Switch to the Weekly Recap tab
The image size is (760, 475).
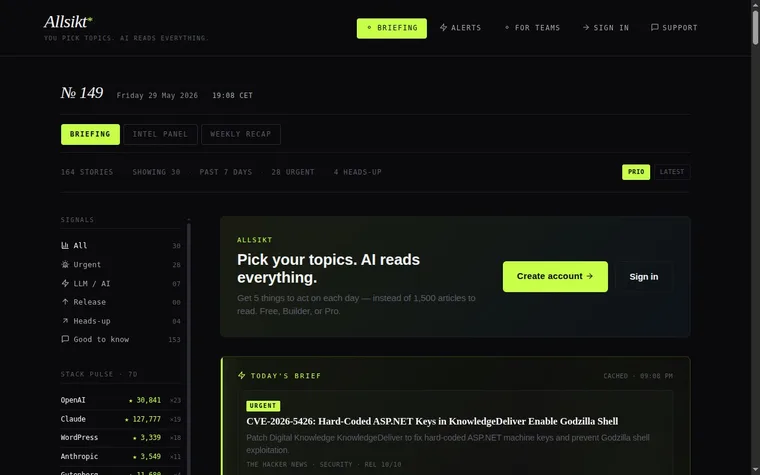[241, 134]
